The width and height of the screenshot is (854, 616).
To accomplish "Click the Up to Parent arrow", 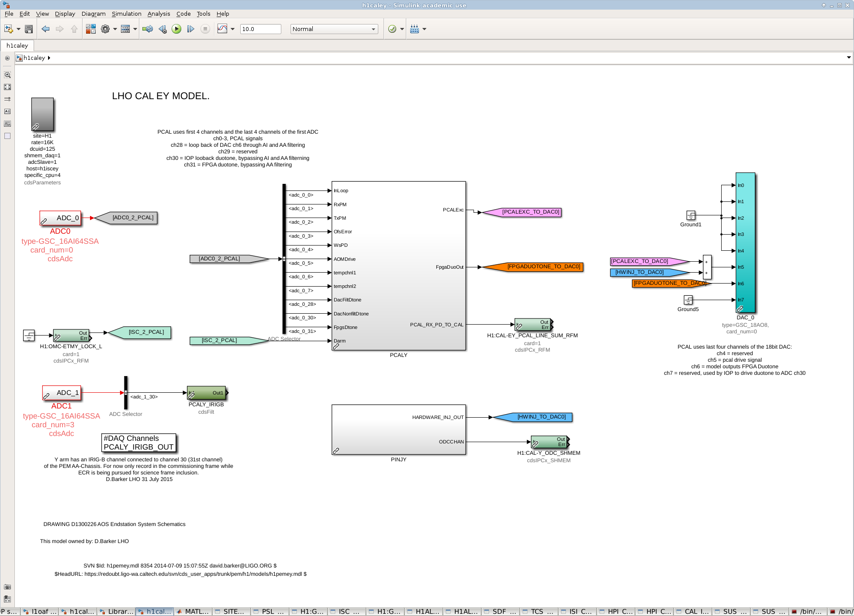I will (x=74, y=29).
